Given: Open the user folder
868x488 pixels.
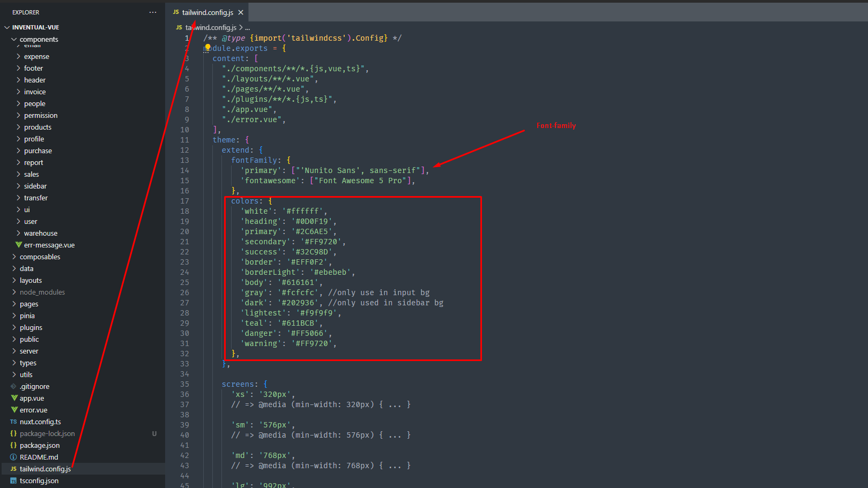Looking at the screenshot, I should click(x=31, y=221).
